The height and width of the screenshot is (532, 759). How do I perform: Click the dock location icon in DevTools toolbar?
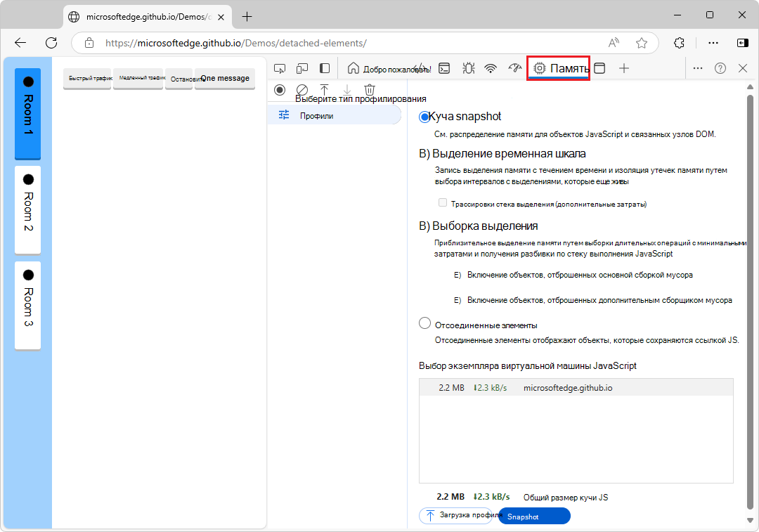coord(325,68)
